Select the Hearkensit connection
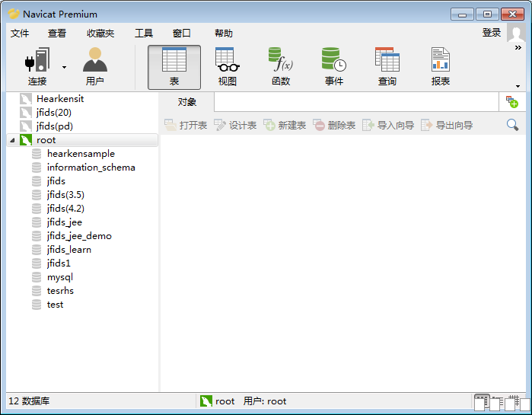The width and height of the screenshot is (532, 415). pos(59,99)
